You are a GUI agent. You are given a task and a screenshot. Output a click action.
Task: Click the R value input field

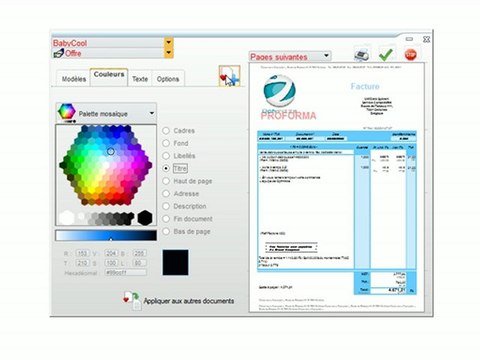tap(82, 253)
